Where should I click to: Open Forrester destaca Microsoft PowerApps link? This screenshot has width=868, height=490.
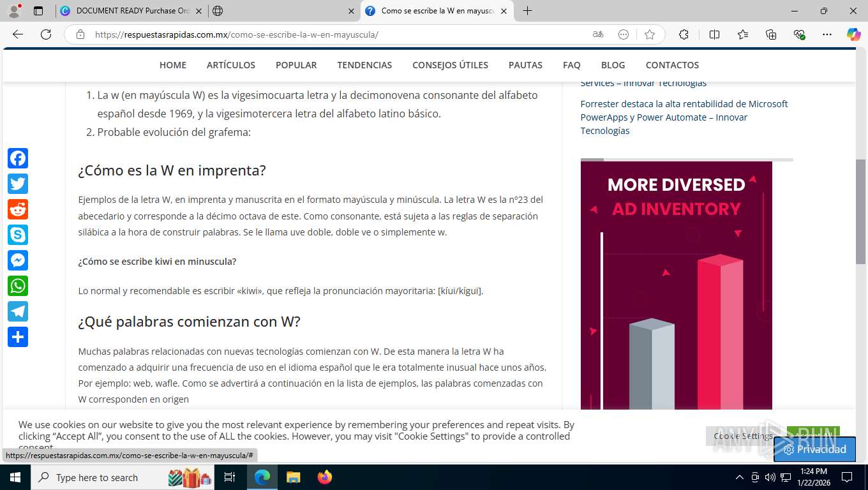click(684, 117)
